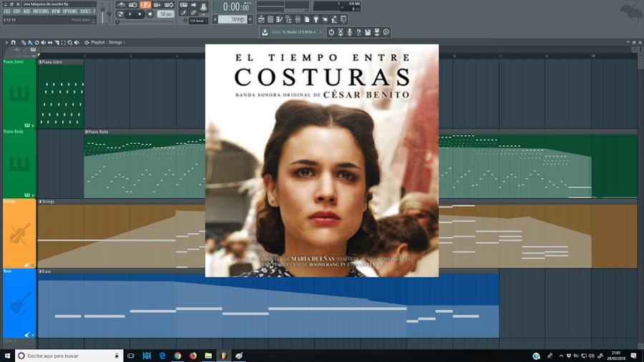Adjust the master pitch slider
The width and height of the screenshot is (644, 362).
pos(109,12)
